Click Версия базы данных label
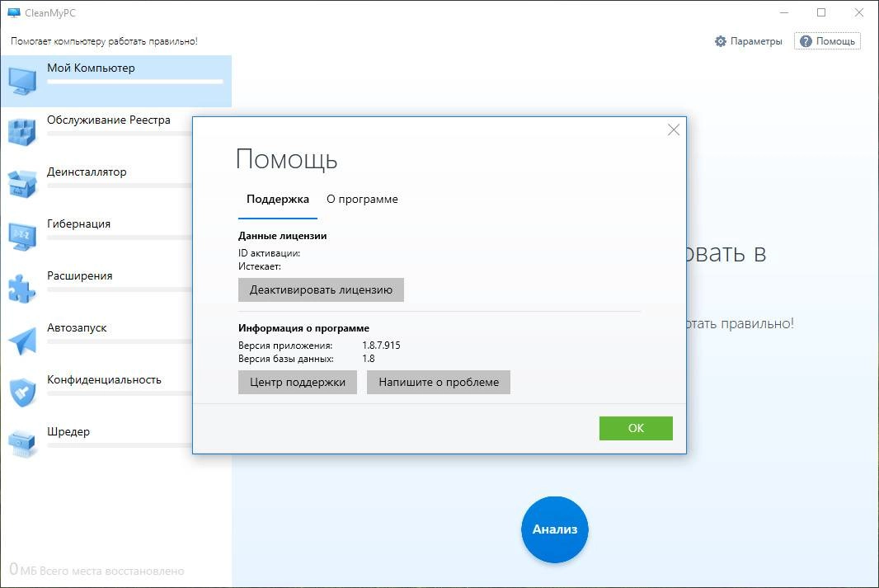Image resolution: width=879 pixels, height=588 pixels. (286, 359)
